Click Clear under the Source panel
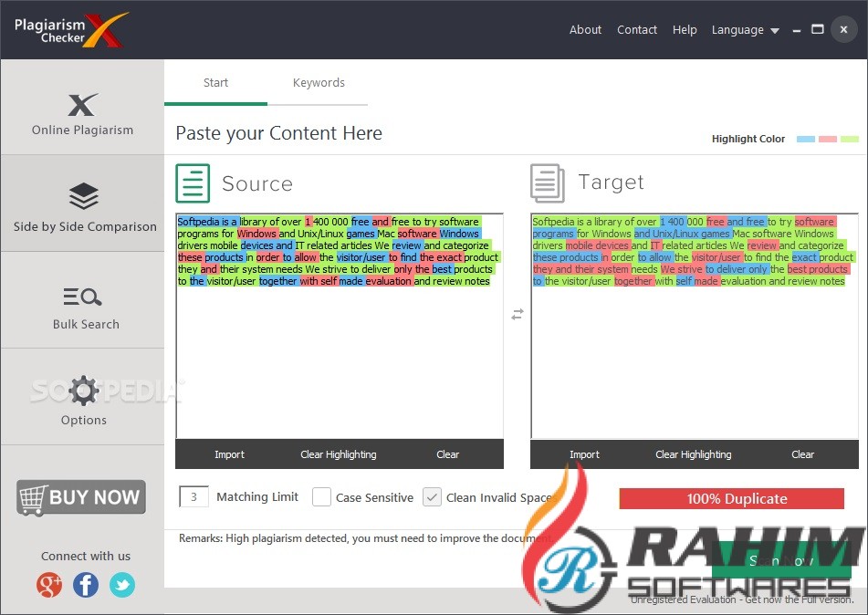Viewport: 868px width, 615px height. pyautogui.click(x=447, y=454)
